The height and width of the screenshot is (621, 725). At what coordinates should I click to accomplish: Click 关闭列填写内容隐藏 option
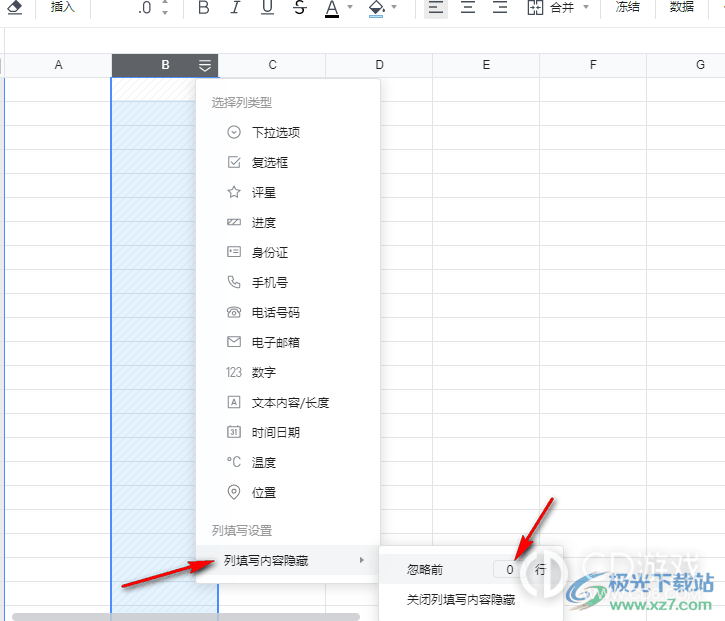tap(460, 600)
